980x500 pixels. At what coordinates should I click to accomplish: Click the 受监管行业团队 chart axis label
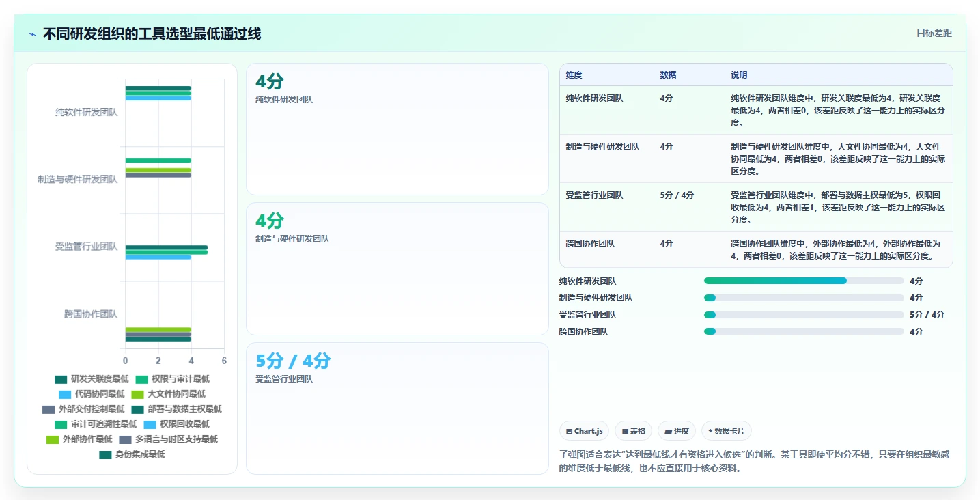(x=87, y=247)
